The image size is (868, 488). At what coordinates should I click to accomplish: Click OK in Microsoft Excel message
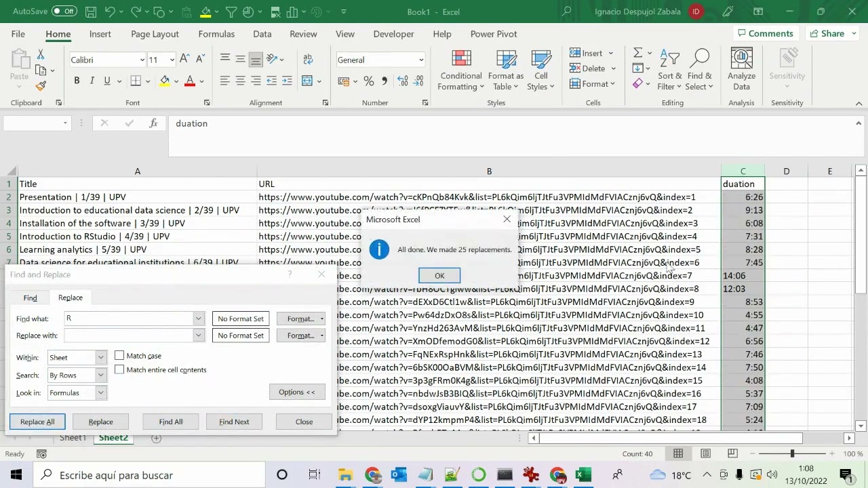(x=439, y=276)
